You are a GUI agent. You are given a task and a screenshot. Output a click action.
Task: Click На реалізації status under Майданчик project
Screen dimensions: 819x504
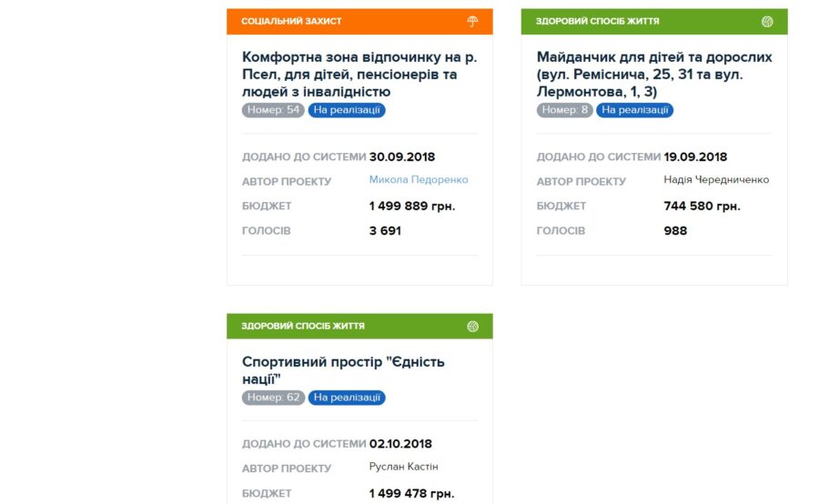click(634, 110)
